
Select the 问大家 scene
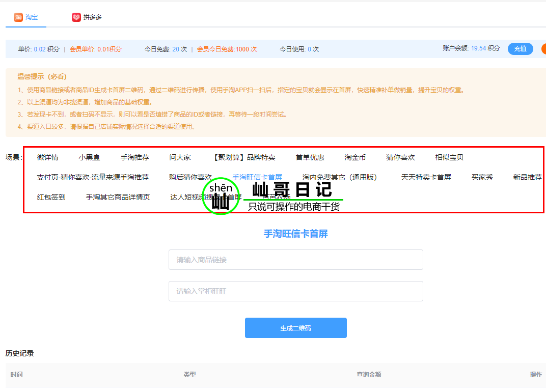point(180,157)
